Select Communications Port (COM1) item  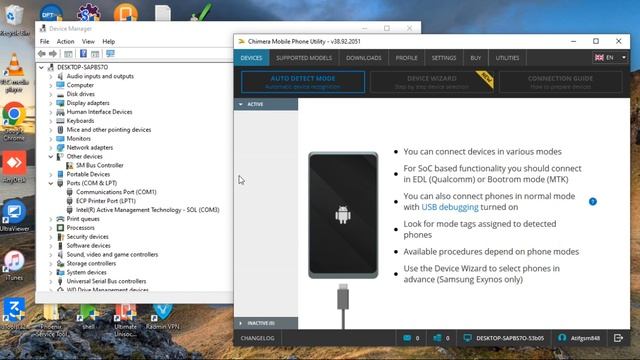click(x=116, y=192)
